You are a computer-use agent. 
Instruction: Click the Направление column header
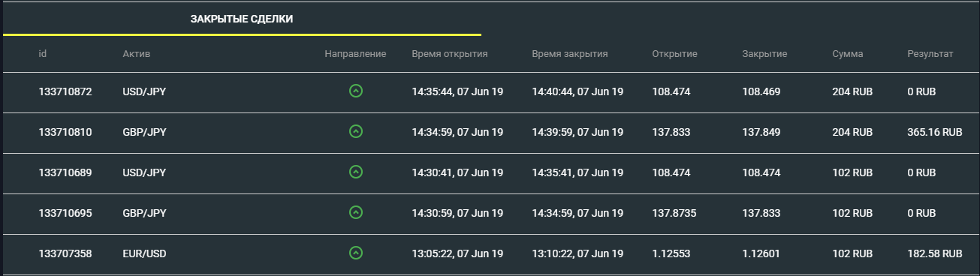click(355, 54)
